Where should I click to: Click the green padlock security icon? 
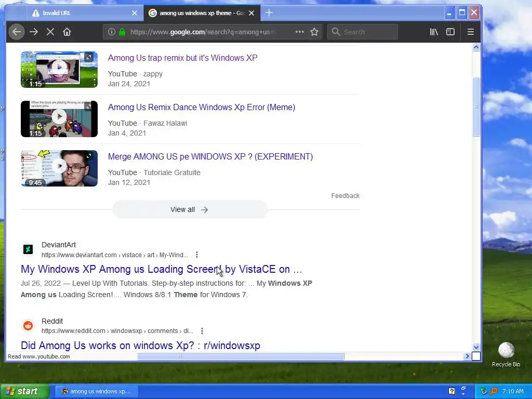pyautogui.click(x=122, y=32)
